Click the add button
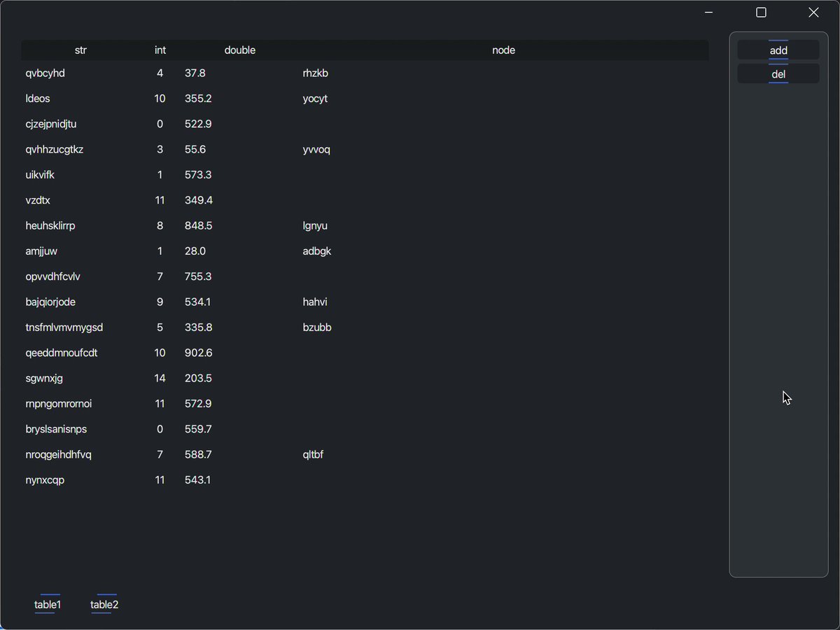840x630 pixels. pos(778,50)
